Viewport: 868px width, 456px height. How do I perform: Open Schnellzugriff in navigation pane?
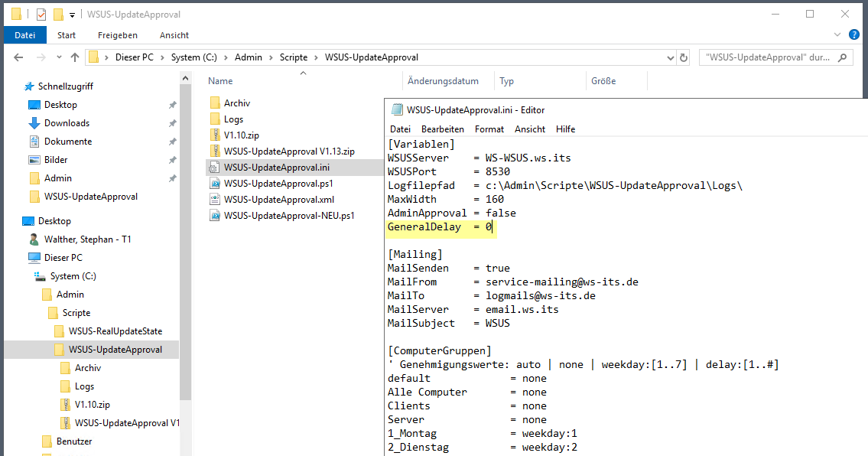tap(65, 86)
